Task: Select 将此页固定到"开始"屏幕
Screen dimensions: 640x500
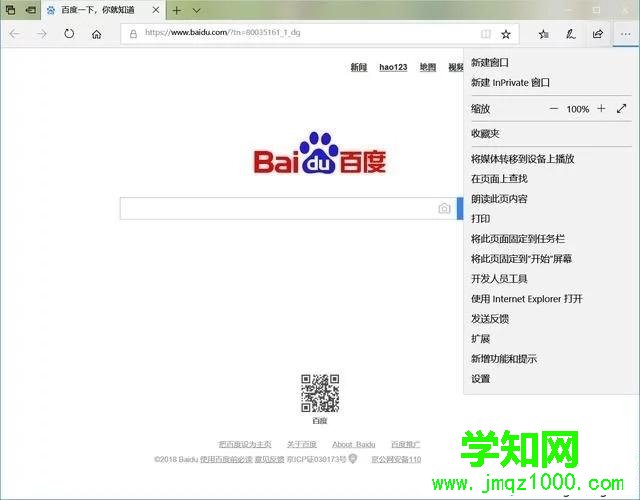Action: pos(521,259)
